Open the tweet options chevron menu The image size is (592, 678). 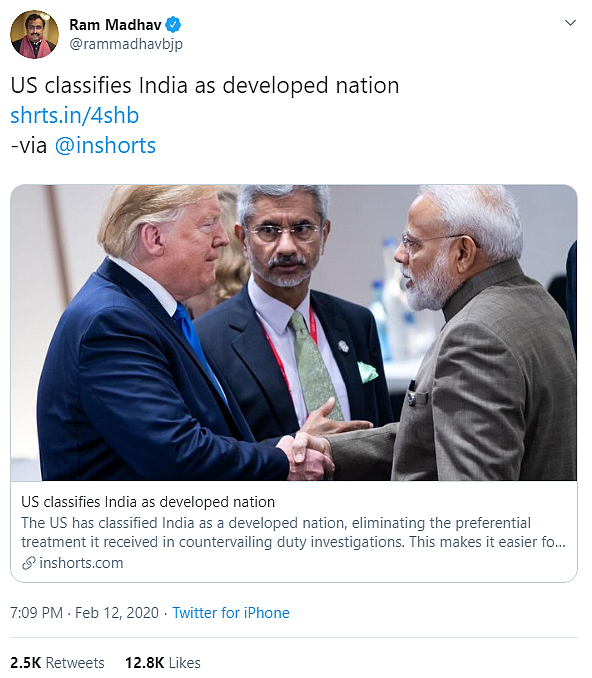[x=570, y=23]
